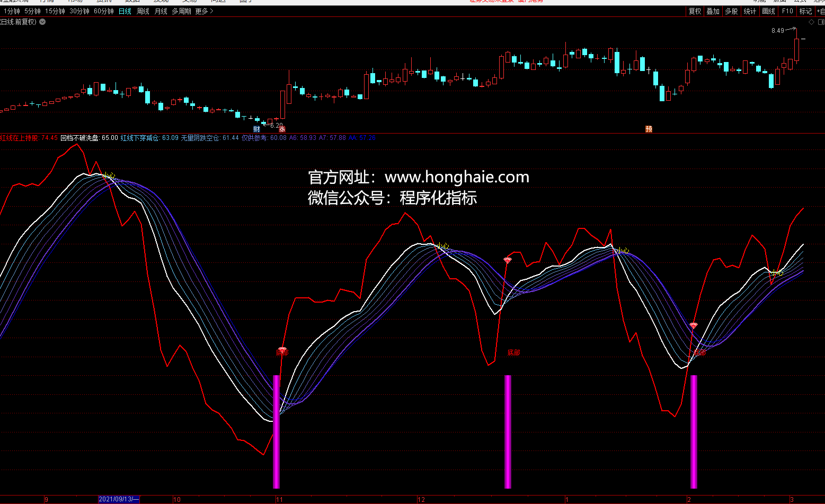
Task: Click the first yellow 小心 warning marker
Action: click(x=109, y=175)
